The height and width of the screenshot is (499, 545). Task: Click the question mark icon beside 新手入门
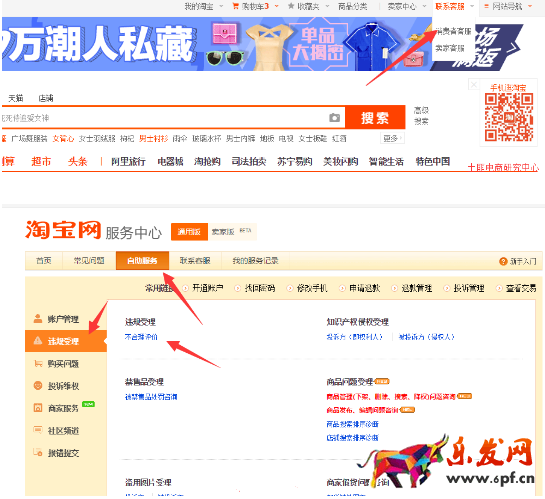pos(503,261)
